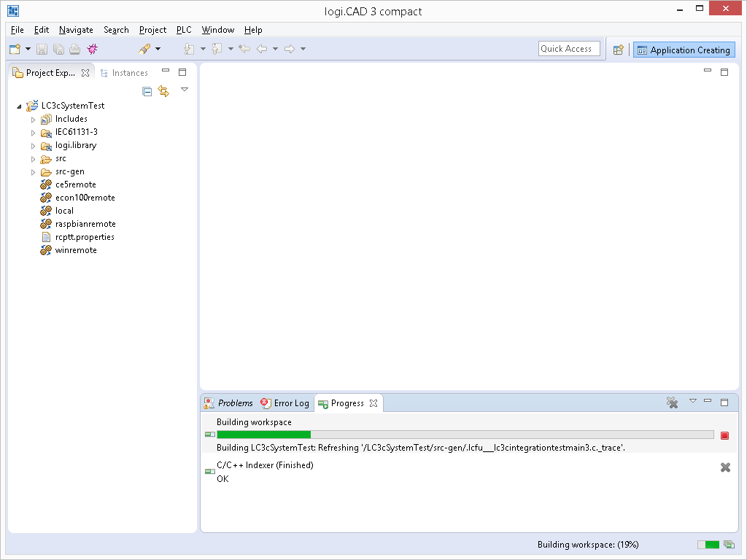The image size is (747, 560).
Task: Open the Previous Annotation dropdown arrow
Action: pyautogui.click(x=231, y=49)
